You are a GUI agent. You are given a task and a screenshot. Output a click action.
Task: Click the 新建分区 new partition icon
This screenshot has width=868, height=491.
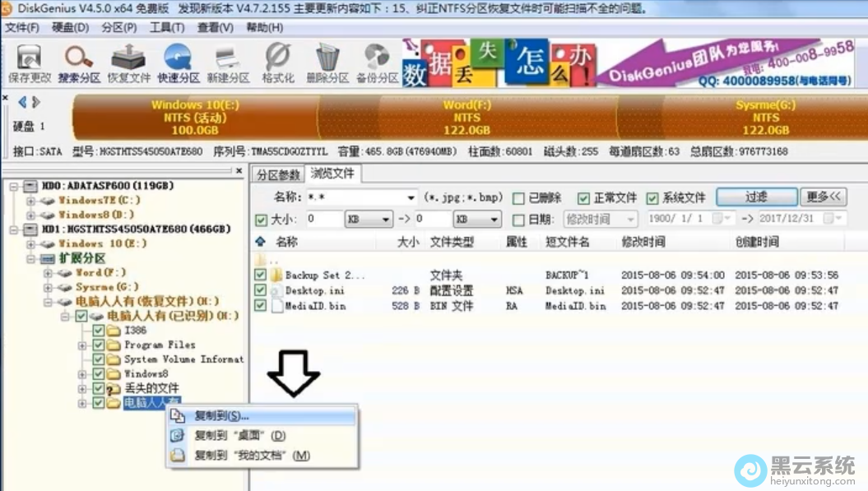[228, 63]
